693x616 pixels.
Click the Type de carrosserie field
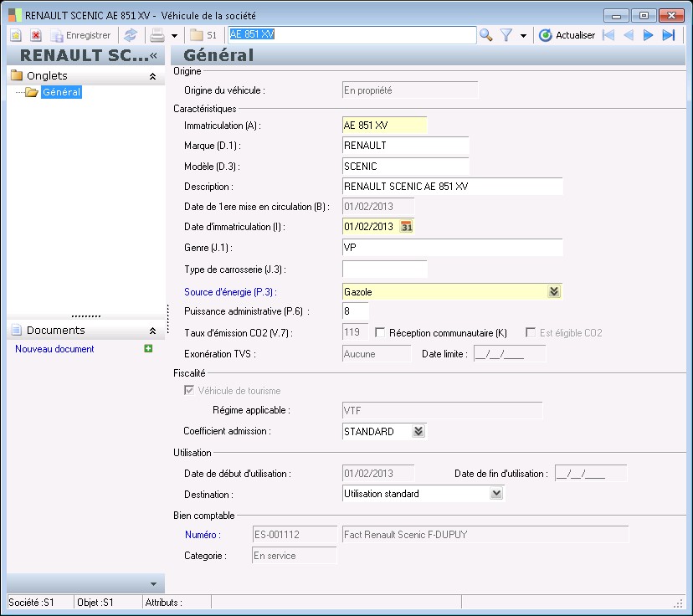tap(384, 269)
